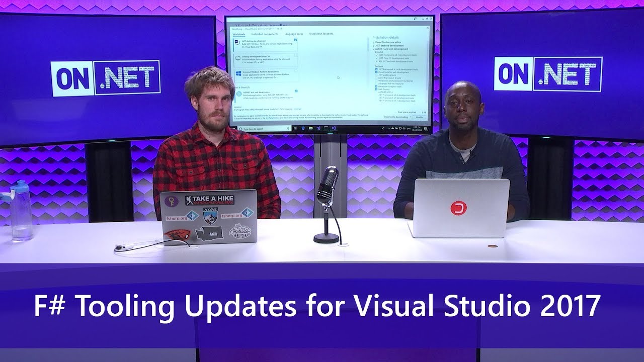Show hidden system tray icons chevron

pos(389,129)
